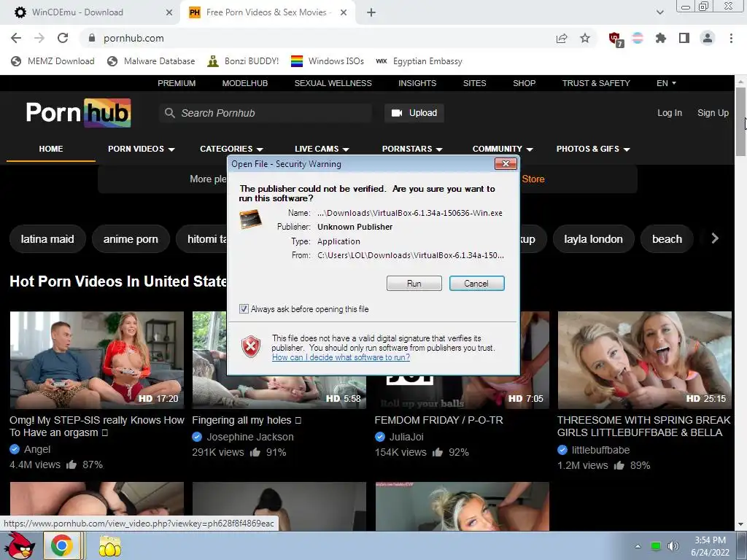Open How can I decide what software link

pos(341,357)
